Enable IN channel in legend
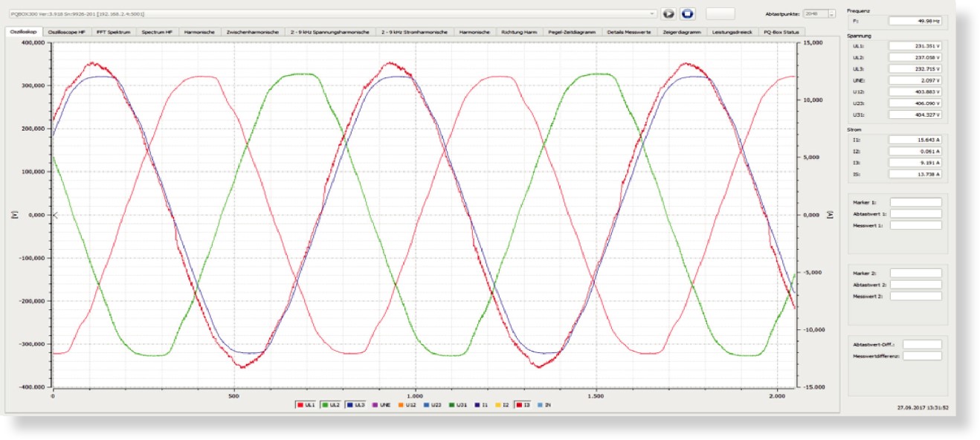This screenshot has width=980, height=440. click(x=543, y=405)
